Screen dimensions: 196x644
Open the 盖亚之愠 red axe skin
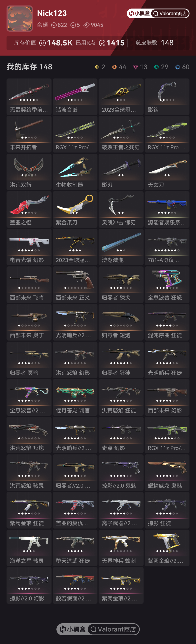click(29, 210)
